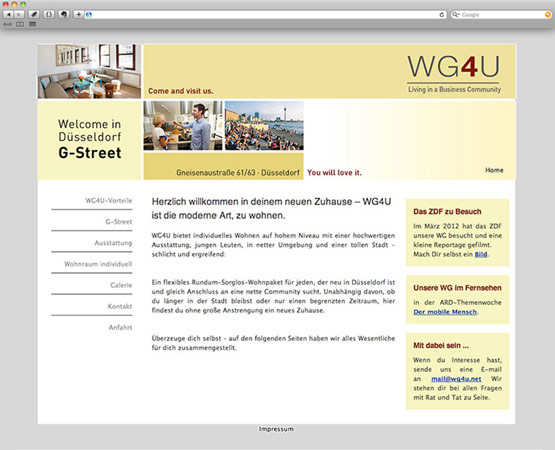555x450 pixels.
Task: Open the Top Sites grid icon
Action: pyautogui.click(x=33, y=24)
